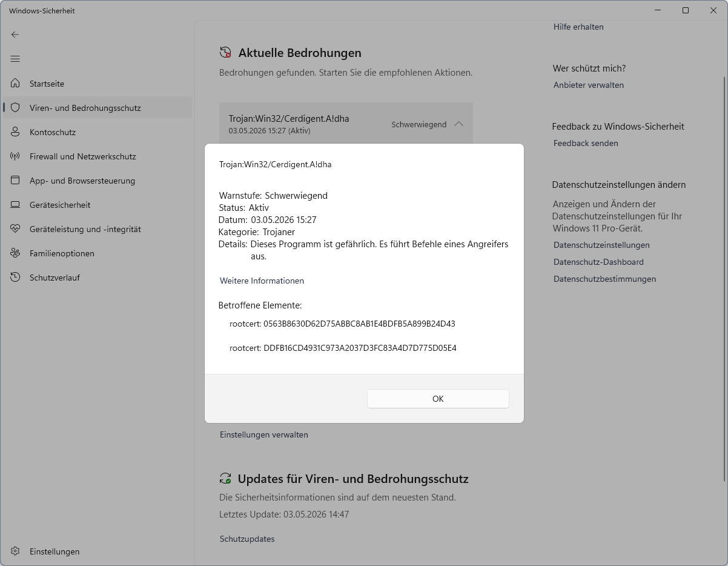Open Datenschutz-Dashboard link
This screenshot has width=728, height=566.
click(598, 262)
